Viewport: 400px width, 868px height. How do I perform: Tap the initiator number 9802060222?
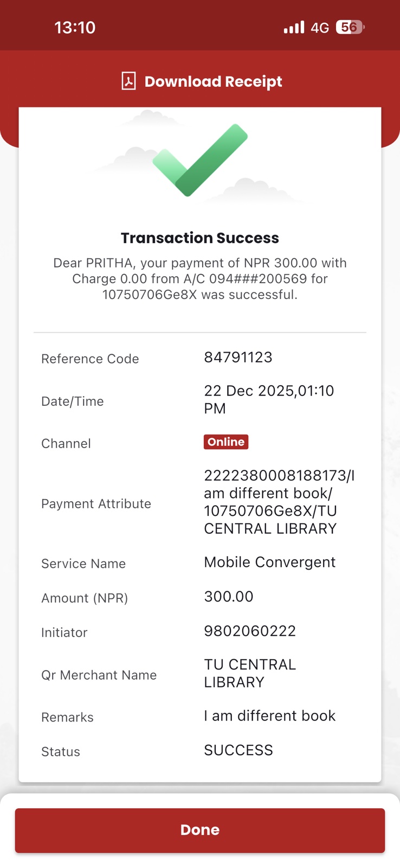tap(250, 631)
